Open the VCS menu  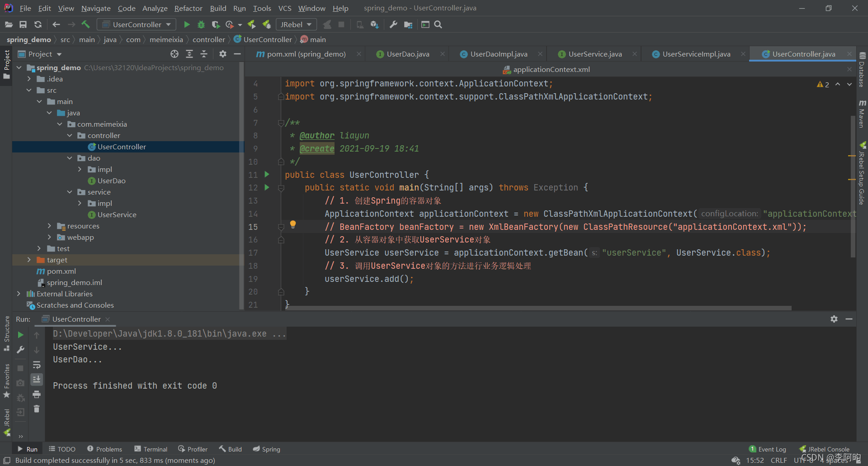click(x=285, y=8)
